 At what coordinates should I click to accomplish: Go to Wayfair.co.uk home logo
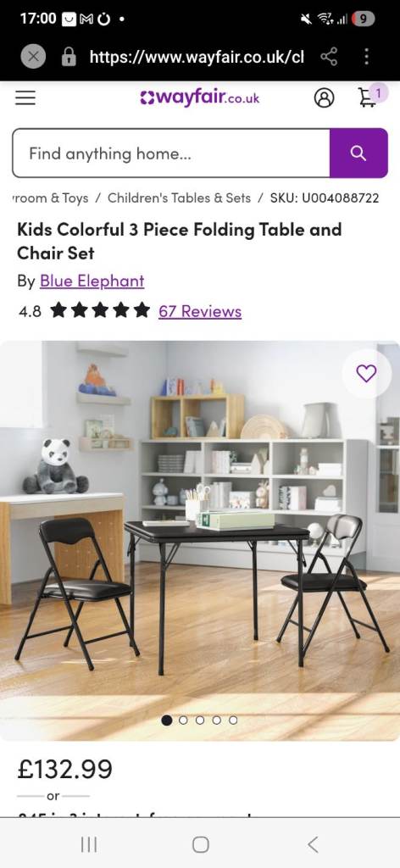[x=200, y=98]
